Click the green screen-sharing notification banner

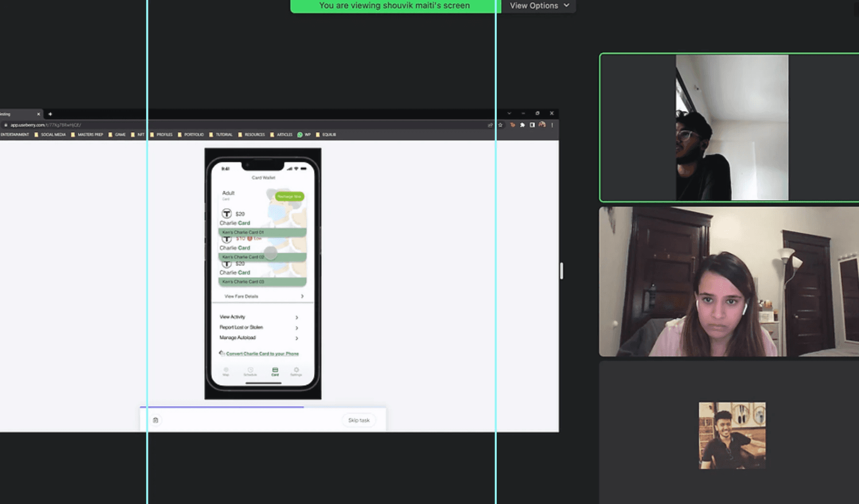pyautogui.click(x=394, y=6)
